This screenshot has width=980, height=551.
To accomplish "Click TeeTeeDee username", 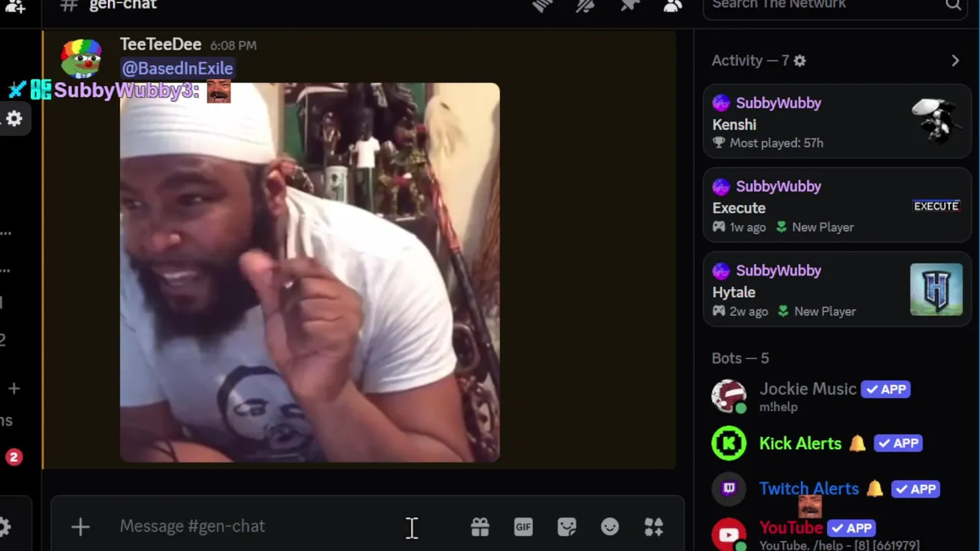I will [161, 44].
